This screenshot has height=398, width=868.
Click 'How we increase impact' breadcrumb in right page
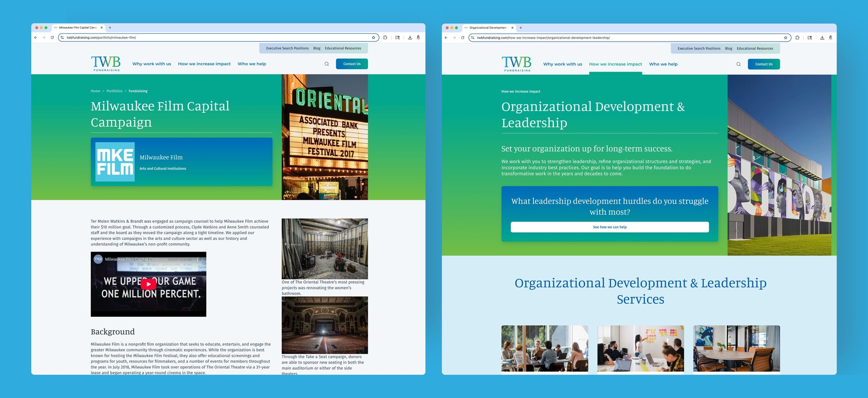tap(521, 92)
